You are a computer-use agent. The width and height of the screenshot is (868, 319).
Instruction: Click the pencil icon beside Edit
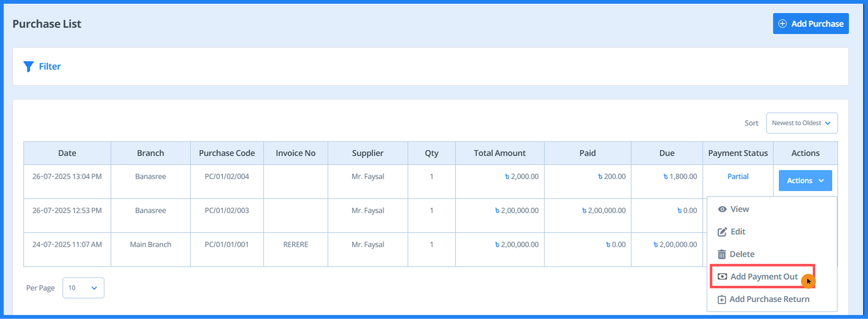722,232
